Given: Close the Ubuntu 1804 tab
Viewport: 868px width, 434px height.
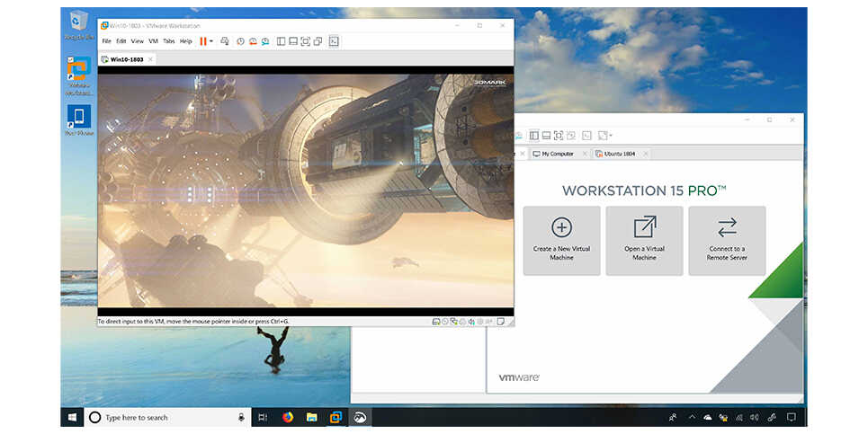Looking at the screenshot, I should pos(646,154).
